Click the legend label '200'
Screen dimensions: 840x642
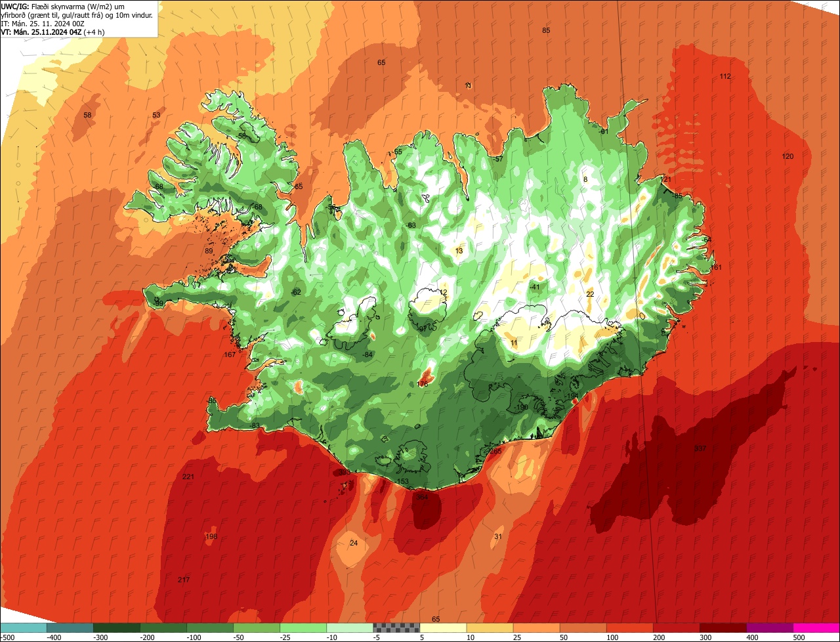660,637
